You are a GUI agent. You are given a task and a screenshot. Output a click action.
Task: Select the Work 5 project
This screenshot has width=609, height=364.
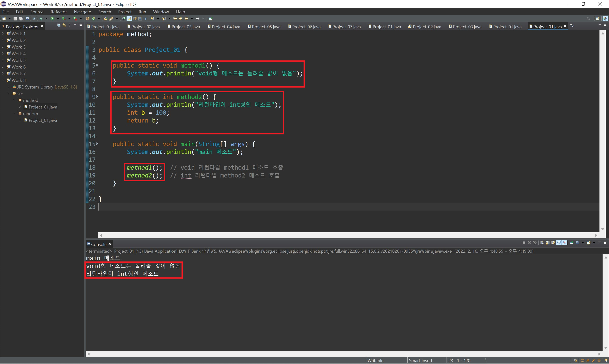(18, 60)
